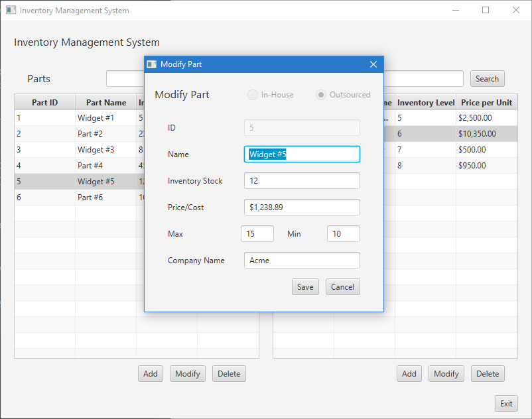Click Modify below the Parts table
Image resolution: width=532 pixels, height=419 pixels.
tap(187, 373)
